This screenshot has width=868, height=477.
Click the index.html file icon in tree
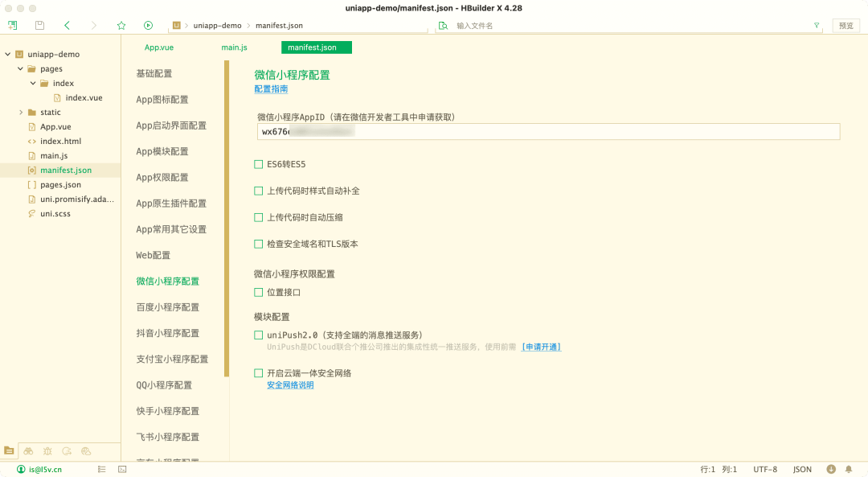pyautogui.click(x=31, y=142)
